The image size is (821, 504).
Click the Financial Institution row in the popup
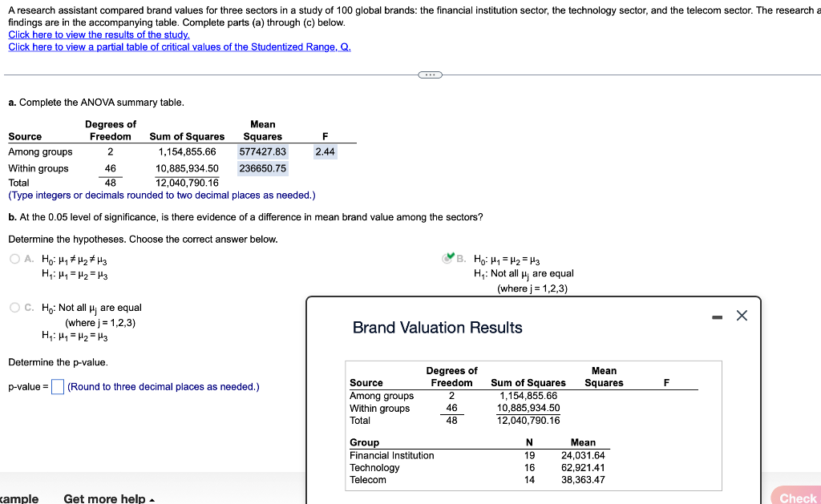390,455
